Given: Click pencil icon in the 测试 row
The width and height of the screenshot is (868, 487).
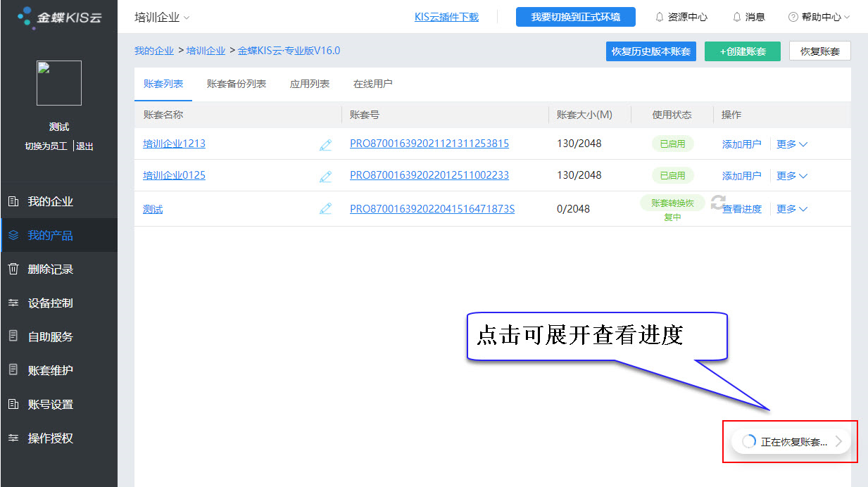Looking at the screenshot, I should coord(325,209).
